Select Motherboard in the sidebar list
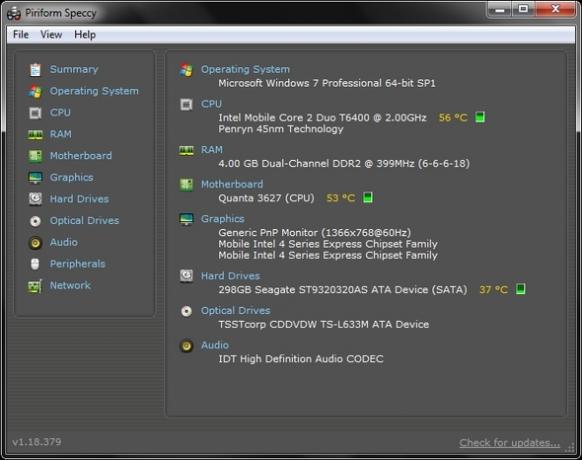 click(x=81, y=156)
